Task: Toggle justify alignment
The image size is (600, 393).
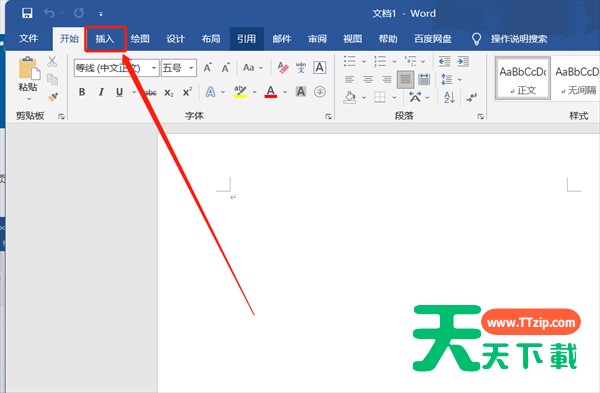Action: (405, 80)
